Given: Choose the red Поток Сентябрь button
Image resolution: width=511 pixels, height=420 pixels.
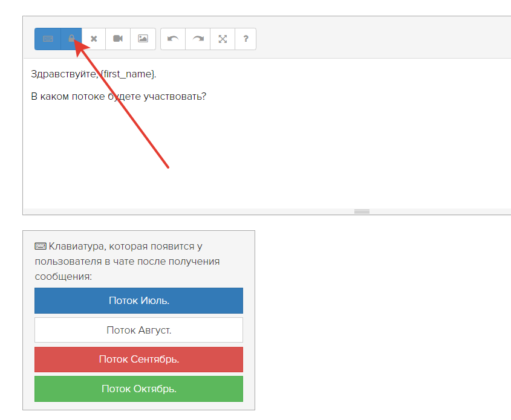Looking at the screenshot, I should pos(139,360).
